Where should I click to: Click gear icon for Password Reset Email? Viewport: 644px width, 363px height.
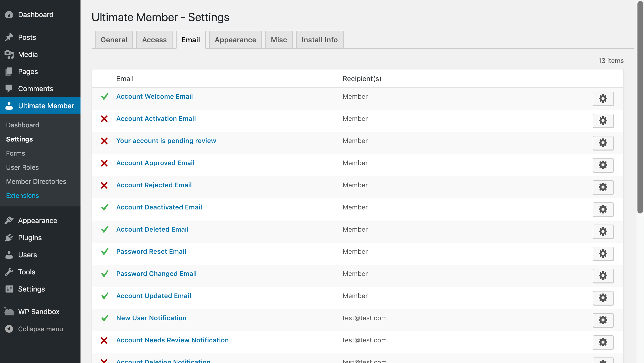pos(603,254)
